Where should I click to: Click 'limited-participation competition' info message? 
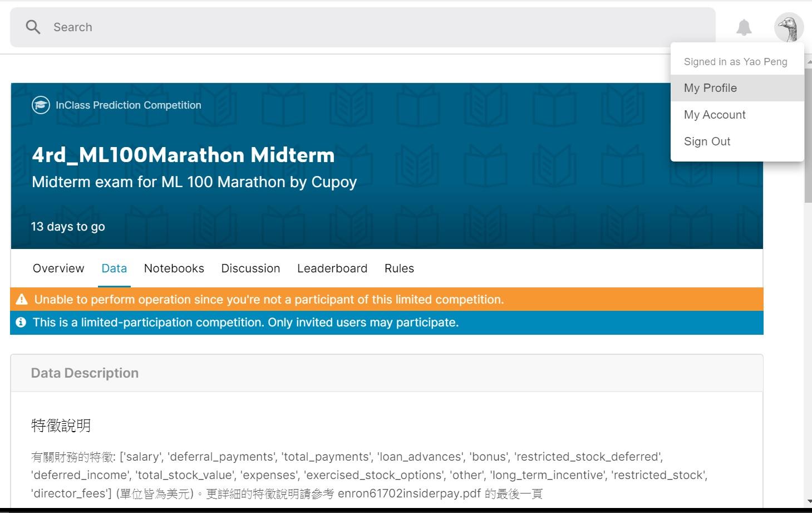[x=245, y=323]
